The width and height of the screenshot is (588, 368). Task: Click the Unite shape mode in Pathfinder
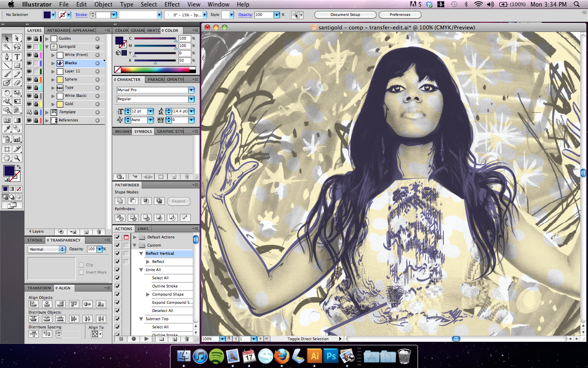(x=120, y=201)
